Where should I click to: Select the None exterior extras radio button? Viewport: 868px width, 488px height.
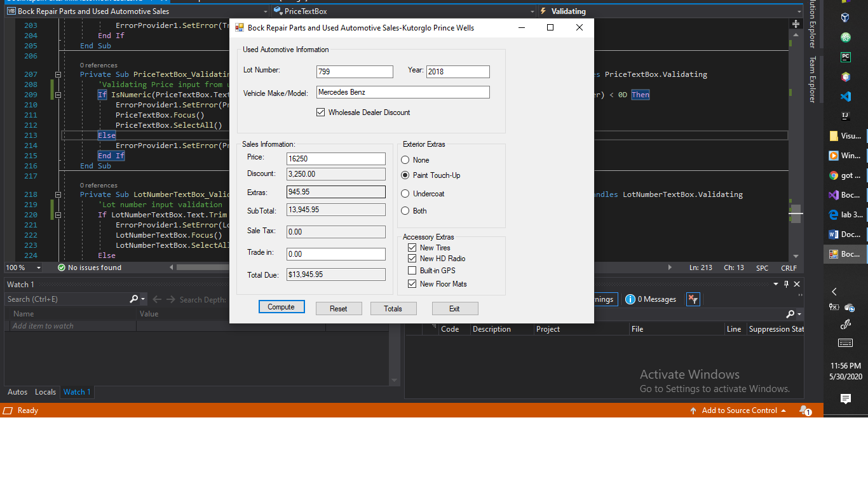(405, 160)
